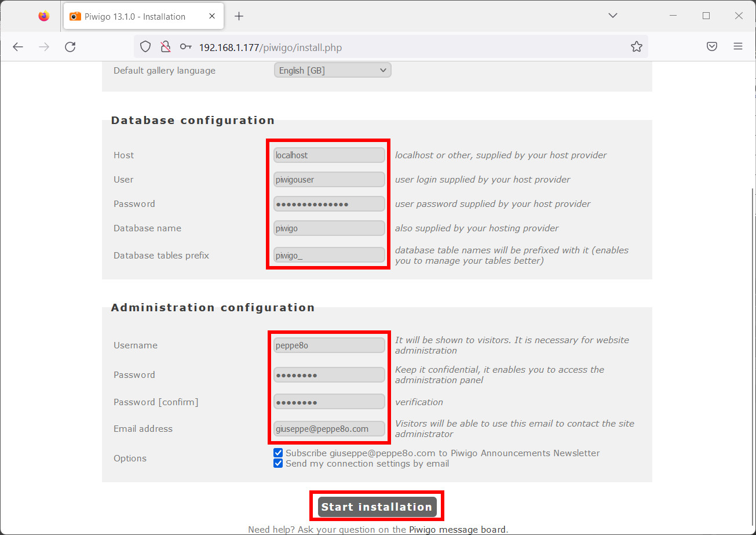Image resolution: width=756 pixels, height=535 pixels.
Task: Uncheck Subscribe to Piwigo Announcements Newsletter
Action: tap(278, 453)
